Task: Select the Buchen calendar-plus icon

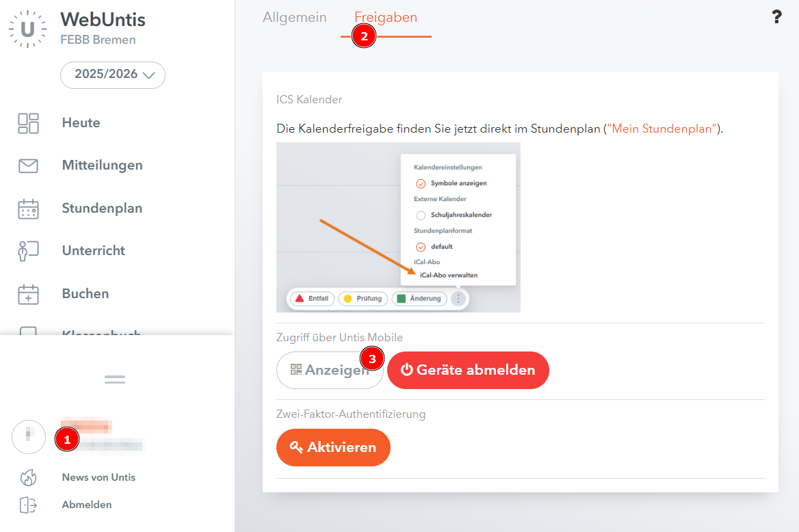Action: 28,294
